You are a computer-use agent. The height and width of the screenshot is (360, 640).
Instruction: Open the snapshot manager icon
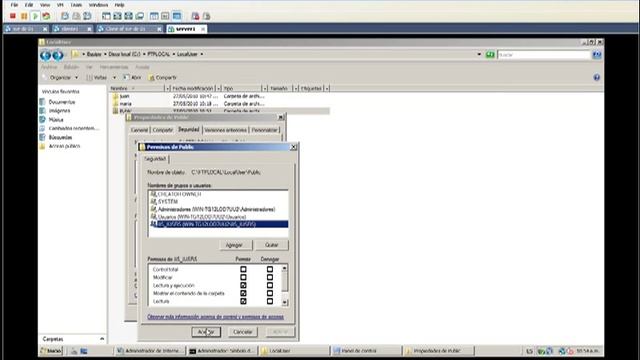(x=87, y=16)
